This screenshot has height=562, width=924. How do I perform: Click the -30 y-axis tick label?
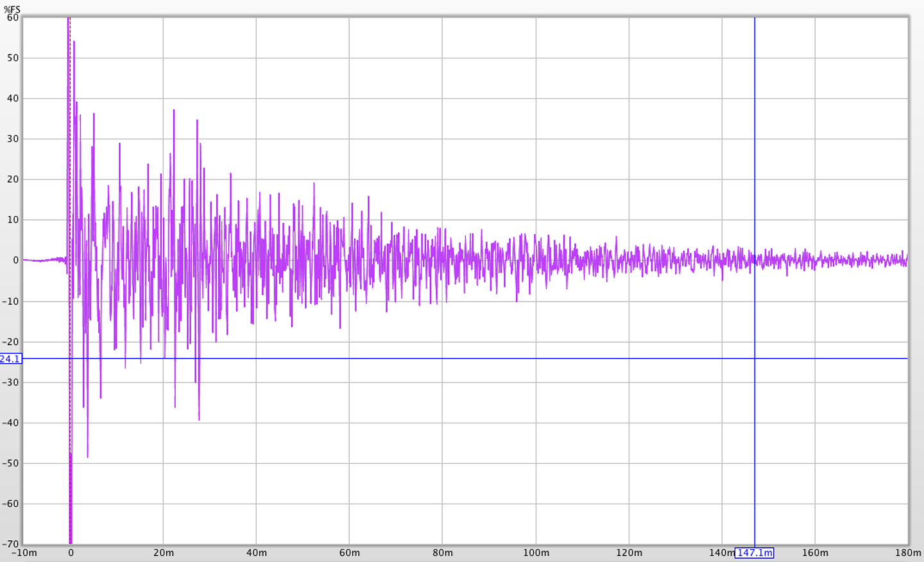point(11,382)
